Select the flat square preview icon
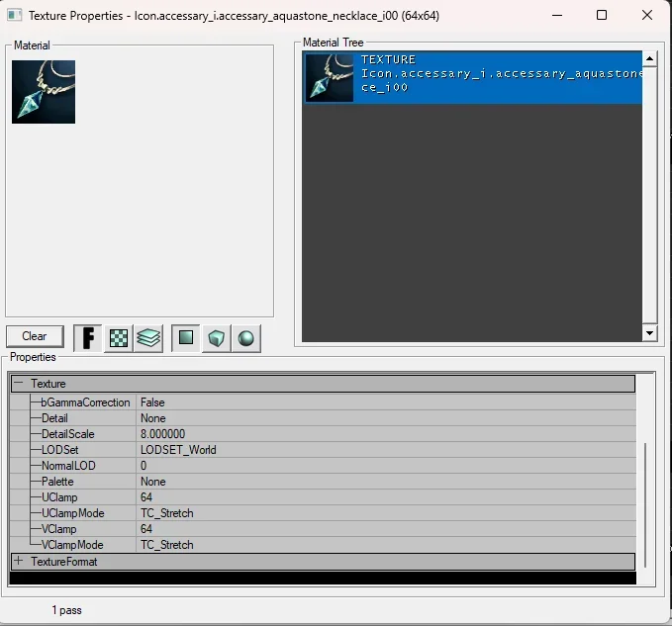This screenshot has width=672, height=626. click(186, 338)
